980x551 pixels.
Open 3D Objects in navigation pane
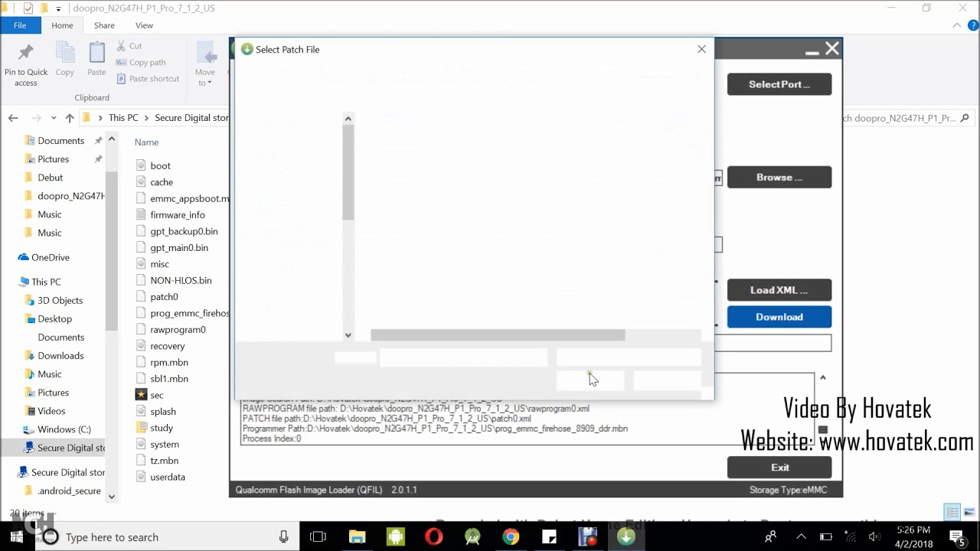click(60, 300)
